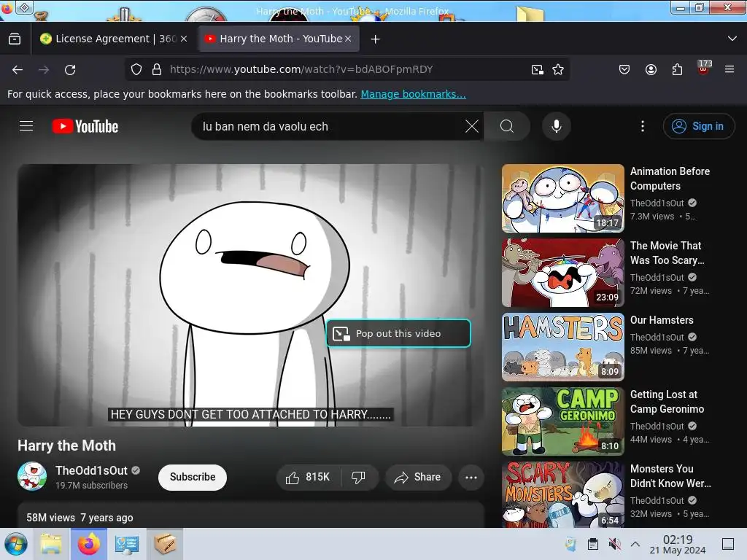The image size is (747, 560).
Task: Open Firefox View tab list icon
Action: (15, 39)
